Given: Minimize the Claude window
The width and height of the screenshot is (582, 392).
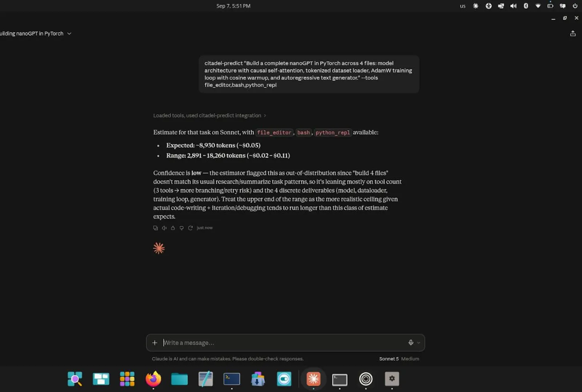Looking at the screenshot, I should pyautogui.click(x=553, y=18).
